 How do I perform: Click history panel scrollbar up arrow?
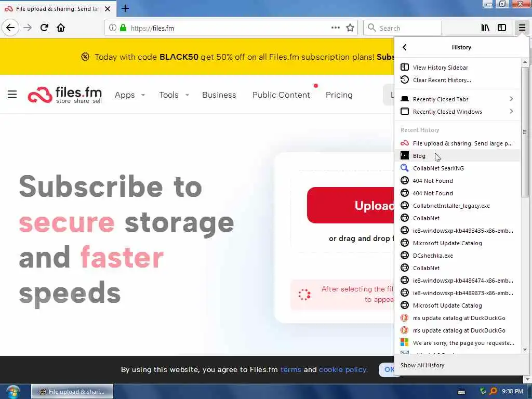click(x=525, y=62)
